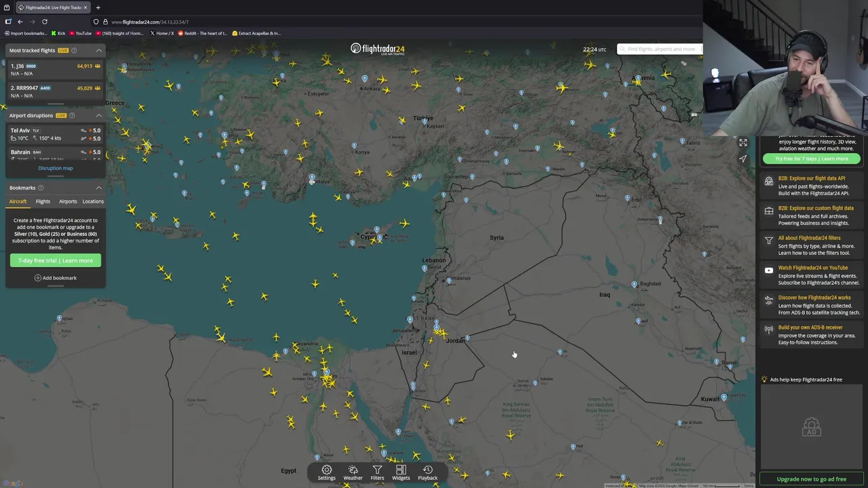868x488 pixels.
Task: Collapse the Airport disruptions panel
Action: [x=99, y=115]
